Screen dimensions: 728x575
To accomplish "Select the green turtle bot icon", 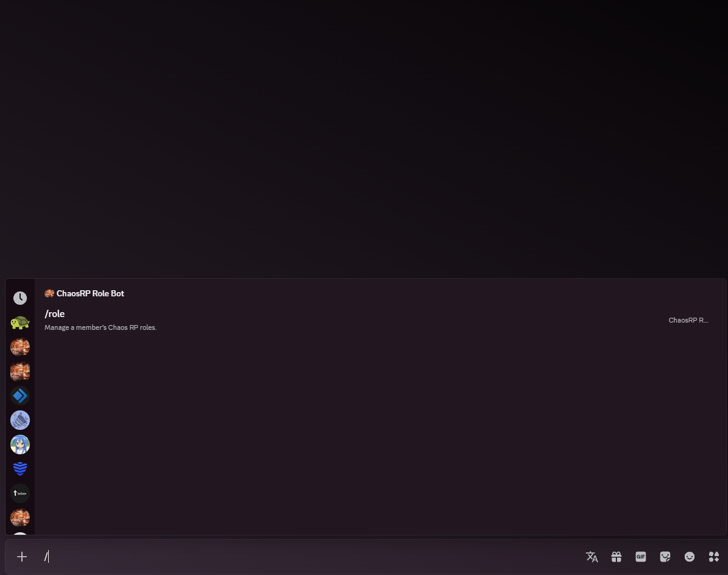I will (20, 323).
